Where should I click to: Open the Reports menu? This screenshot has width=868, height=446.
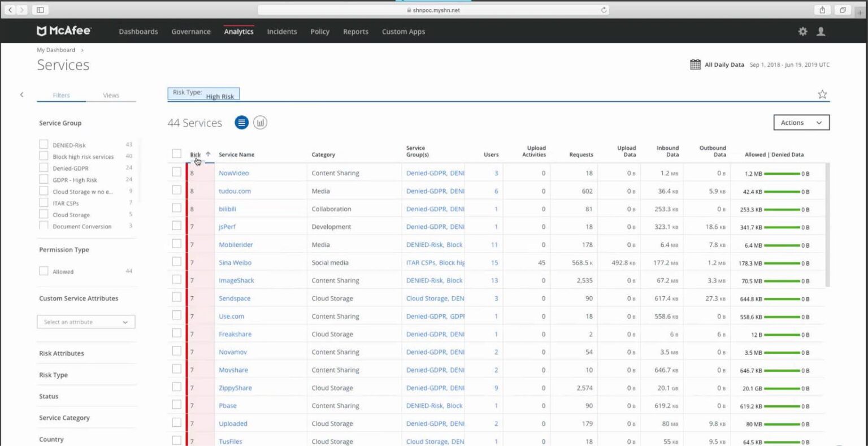355,32
